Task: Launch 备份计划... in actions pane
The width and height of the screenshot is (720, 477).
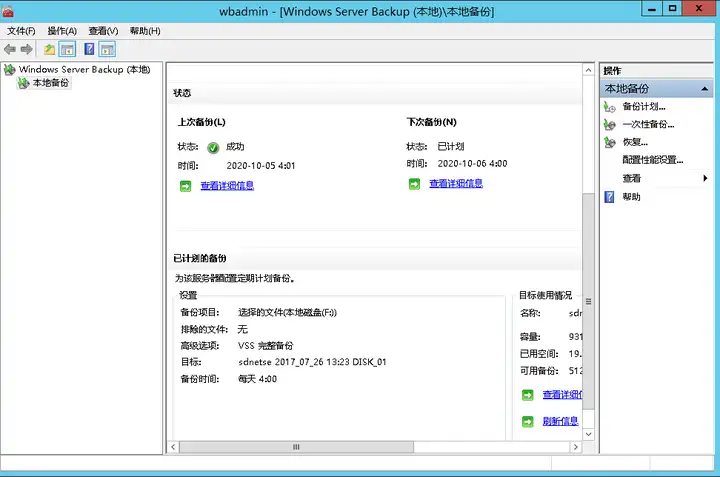Action: (x=644, y=107)
